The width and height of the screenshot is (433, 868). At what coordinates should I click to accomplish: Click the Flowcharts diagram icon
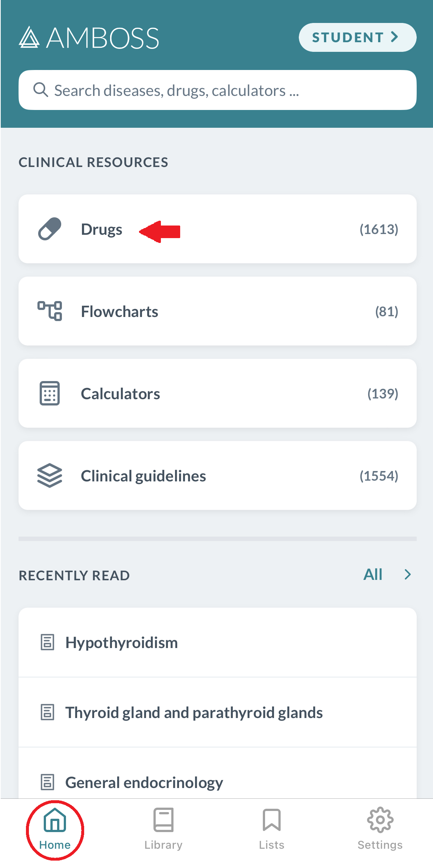[x=50, y=311]
